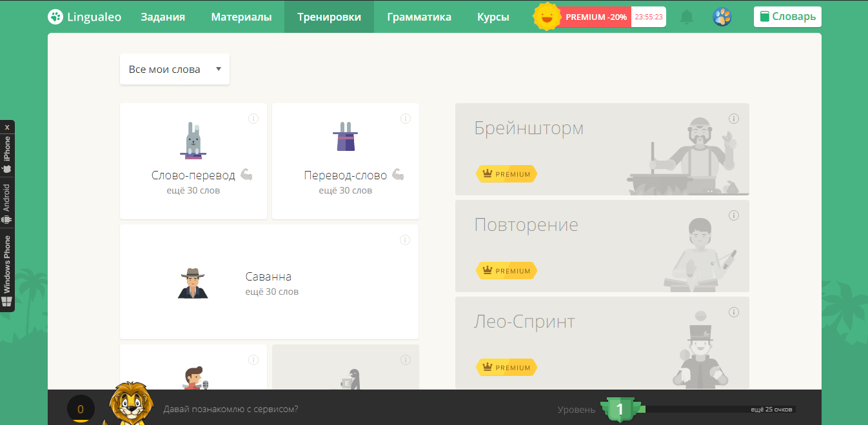Viewport: 868px width, 425px height.
Task: Open the Словарь button
Action: (x=787, y=17)
